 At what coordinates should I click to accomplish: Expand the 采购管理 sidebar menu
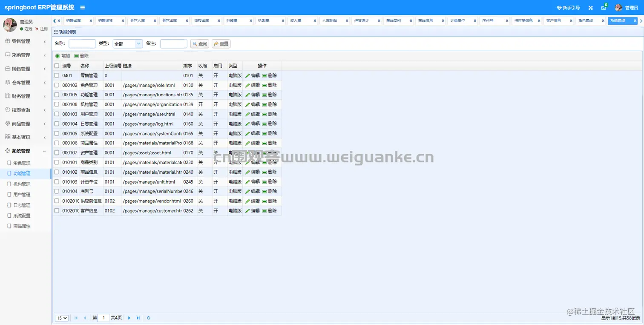click(x=26, y=55)
